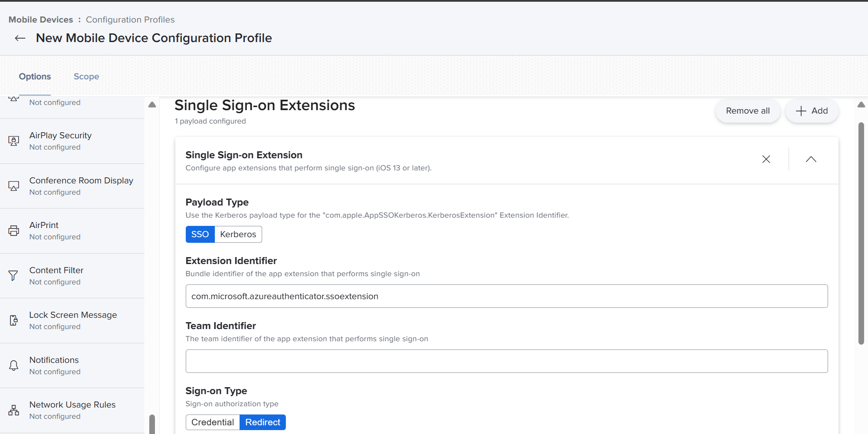Set Sign-on Type to Credential

coord(213,422)
